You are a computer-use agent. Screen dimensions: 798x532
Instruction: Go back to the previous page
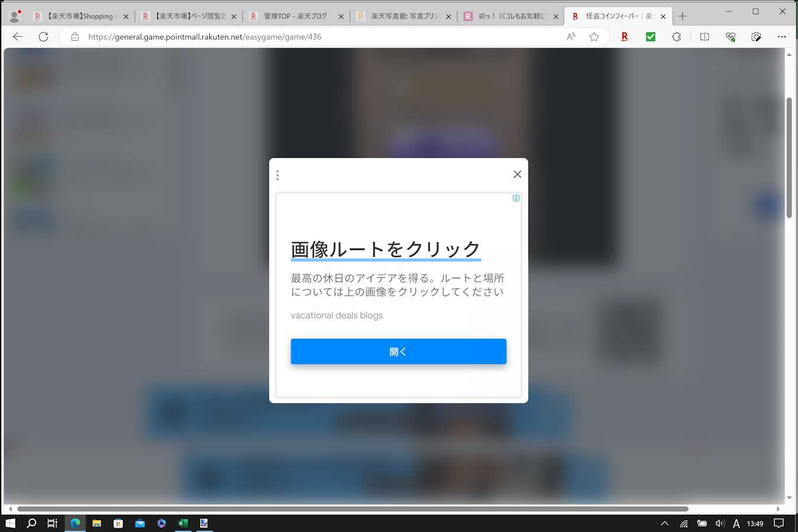18,37
